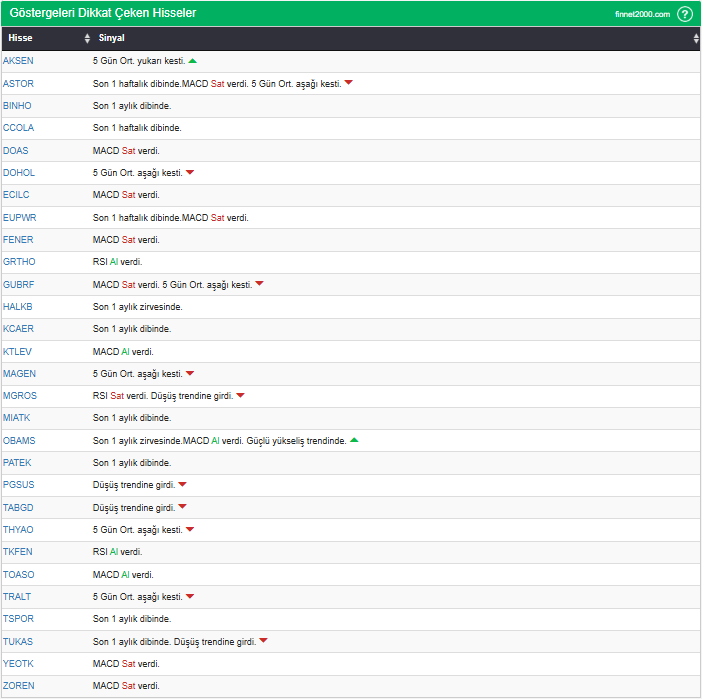702x699 pixels.
Task: Sort table by Hisse column arrows
Action: [87, 38]
